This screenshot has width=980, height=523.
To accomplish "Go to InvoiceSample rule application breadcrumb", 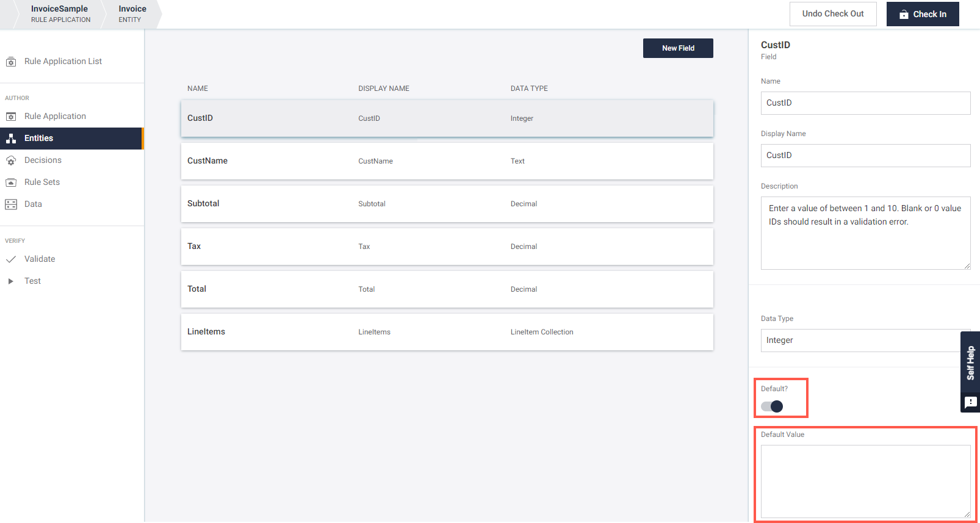I will point(60,14).
